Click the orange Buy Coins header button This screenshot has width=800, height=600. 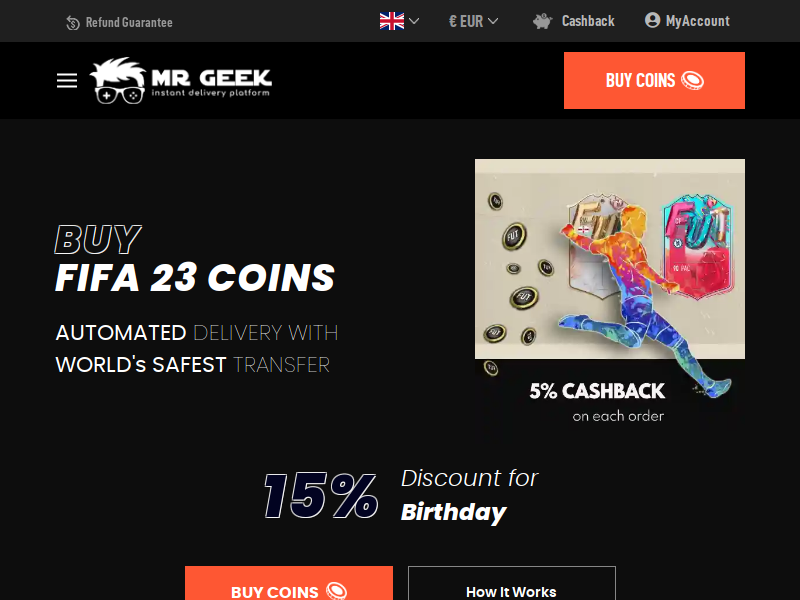click(x=654, y=80)
